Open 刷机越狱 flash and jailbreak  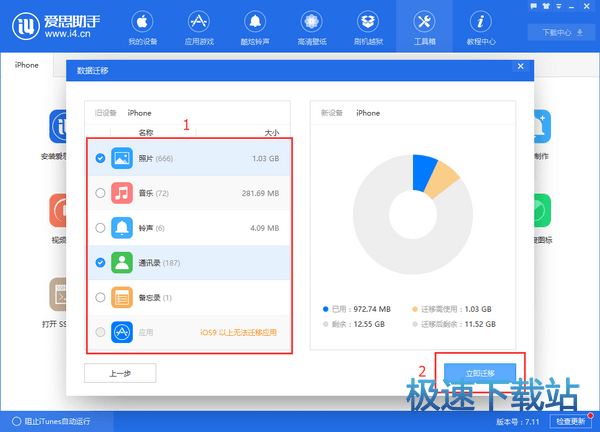[x=368, y=28]
